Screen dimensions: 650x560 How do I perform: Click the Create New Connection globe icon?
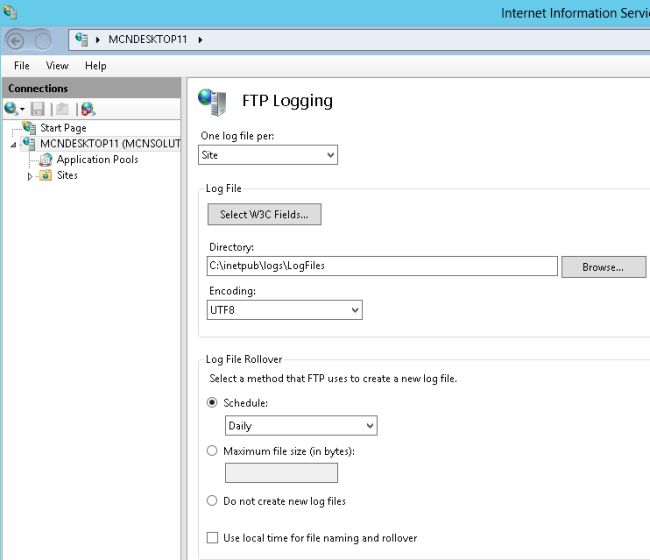click(11, 109)
